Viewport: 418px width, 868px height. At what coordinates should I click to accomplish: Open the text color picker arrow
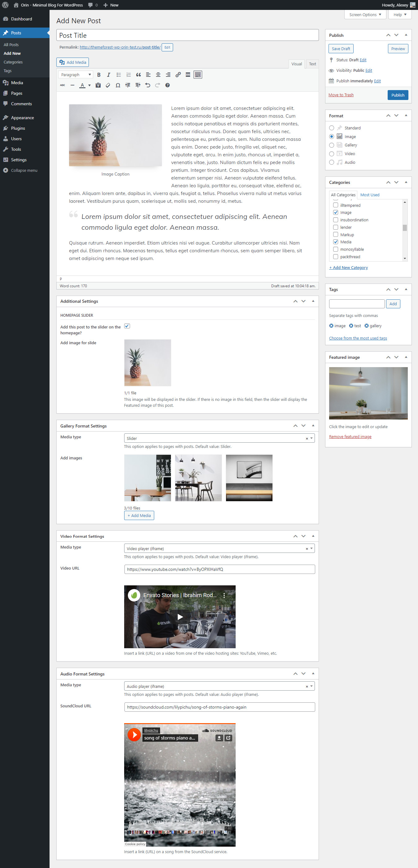click(x=89, y=85)
